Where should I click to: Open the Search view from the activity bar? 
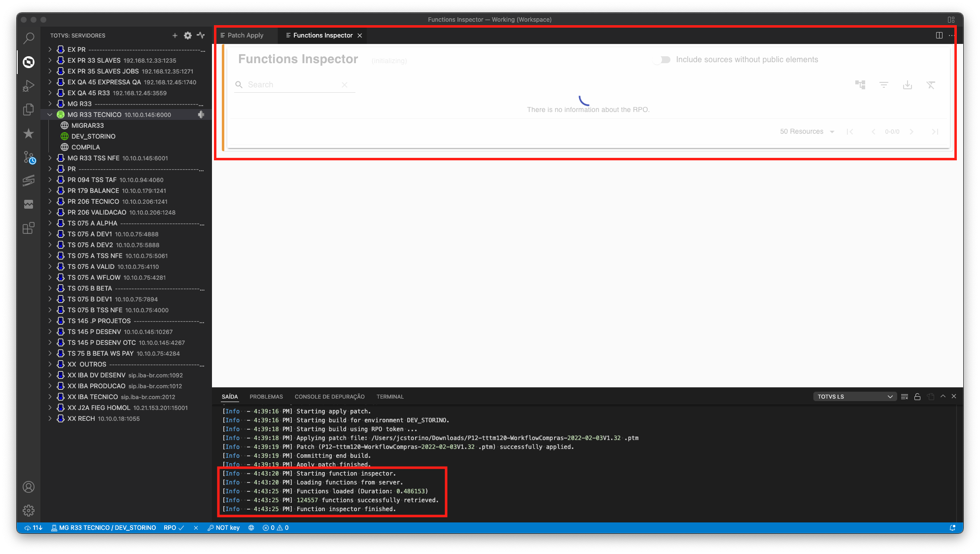[x=28, y=38]
